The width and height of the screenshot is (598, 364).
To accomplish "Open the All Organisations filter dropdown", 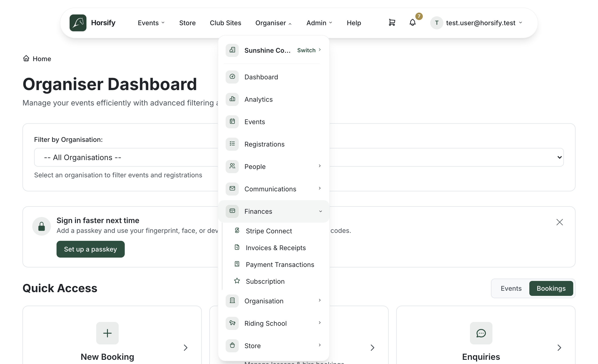I will pyautogui.click(x=299, y=157).
